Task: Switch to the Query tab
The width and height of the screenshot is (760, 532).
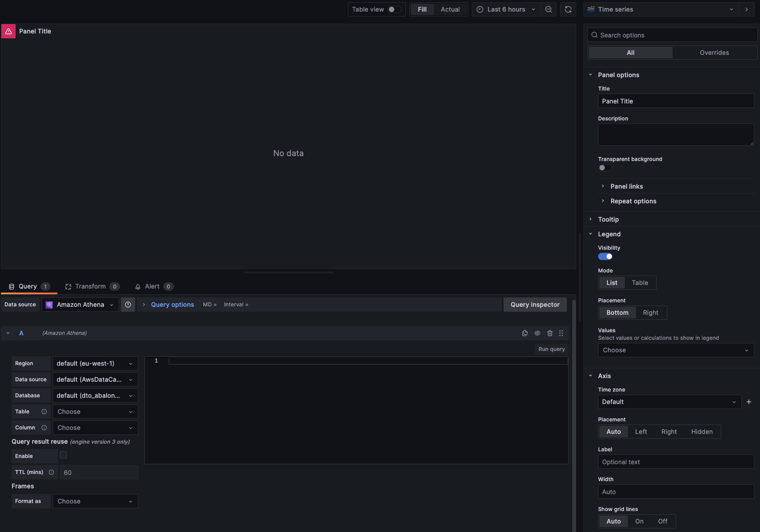Action: [x=29, y=286]
